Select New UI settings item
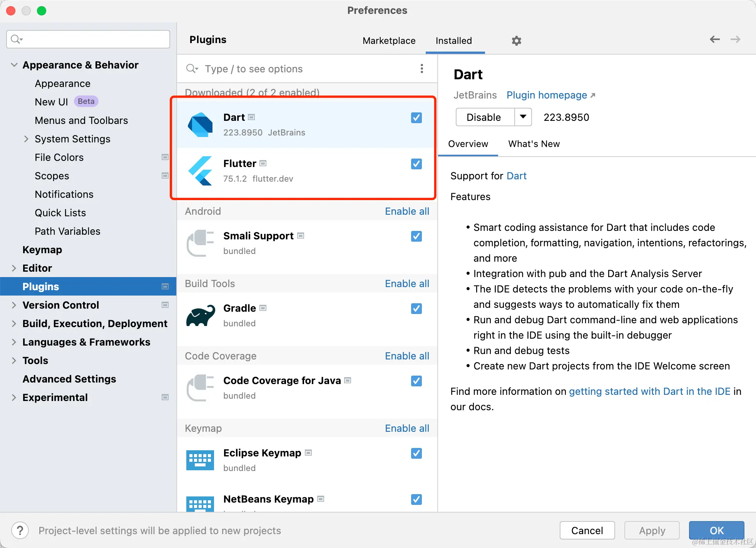Viewport: 756px width, 548px height. click(x=51, y=102)
